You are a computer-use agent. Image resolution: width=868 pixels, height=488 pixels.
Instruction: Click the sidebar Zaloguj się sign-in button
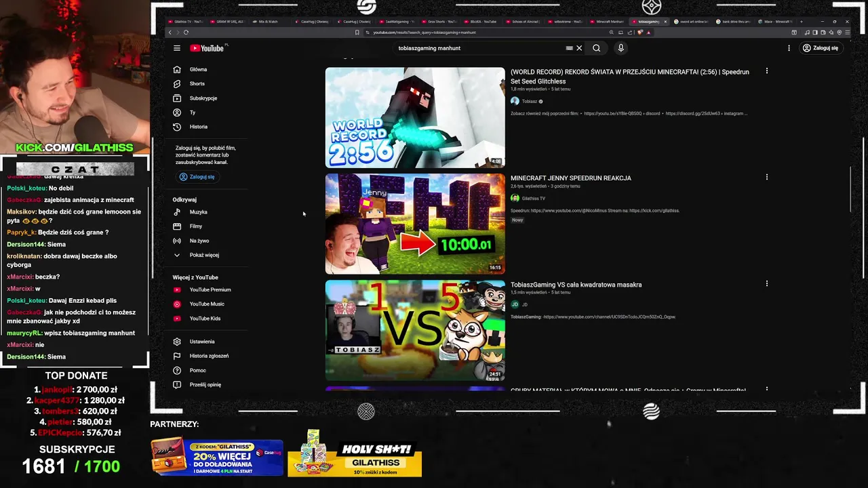pos(197,177)
